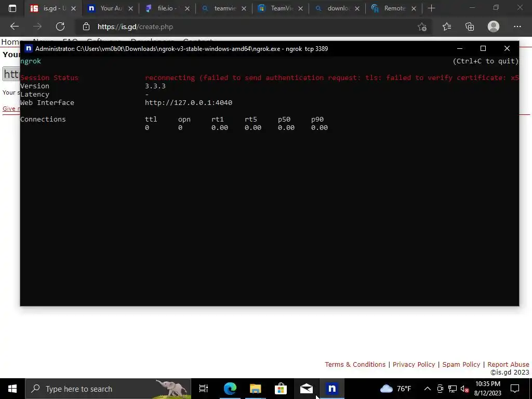Click the Meet Now tray icon

[x=440, y=389]
